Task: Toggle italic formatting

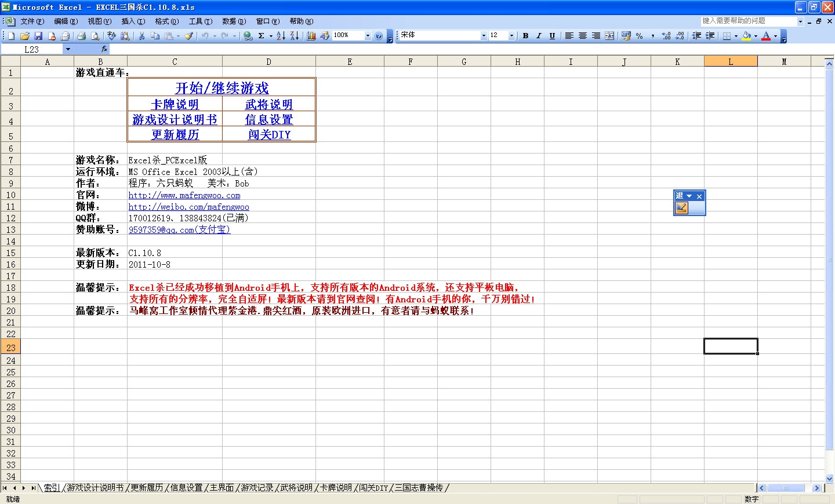Action: coord(539,36)
